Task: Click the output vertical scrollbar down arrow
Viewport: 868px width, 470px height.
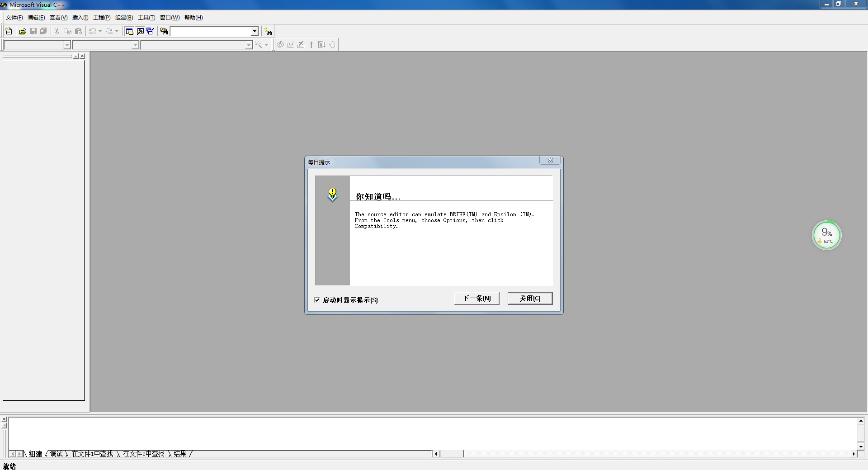Action: tap(861, 446)
